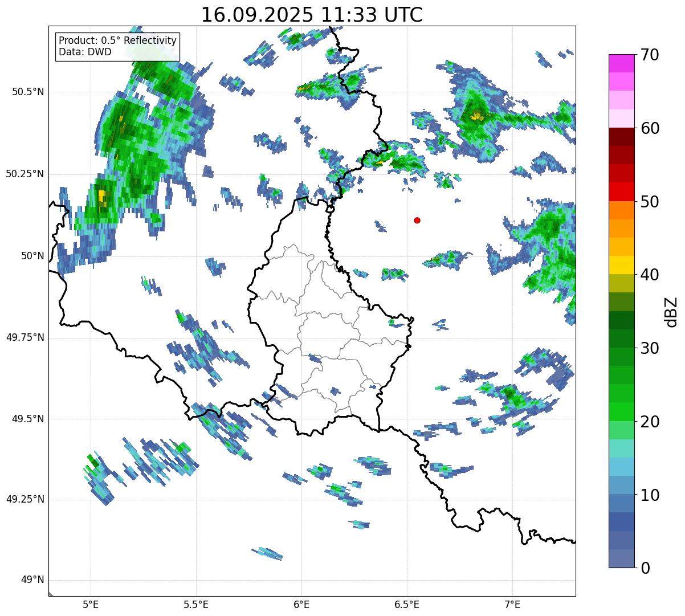
Task: Click the 'Product: 0.5° Reflectivity' legend line
Action: pyautogui.click(x=118, y=41)
